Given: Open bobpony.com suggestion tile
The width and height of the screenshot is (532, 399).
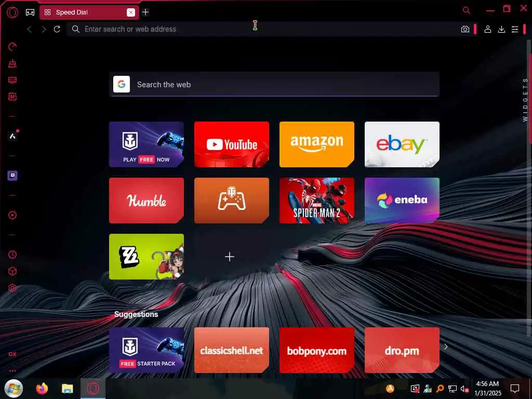Looking at the screenshot, I should click(x=317, y=350).
